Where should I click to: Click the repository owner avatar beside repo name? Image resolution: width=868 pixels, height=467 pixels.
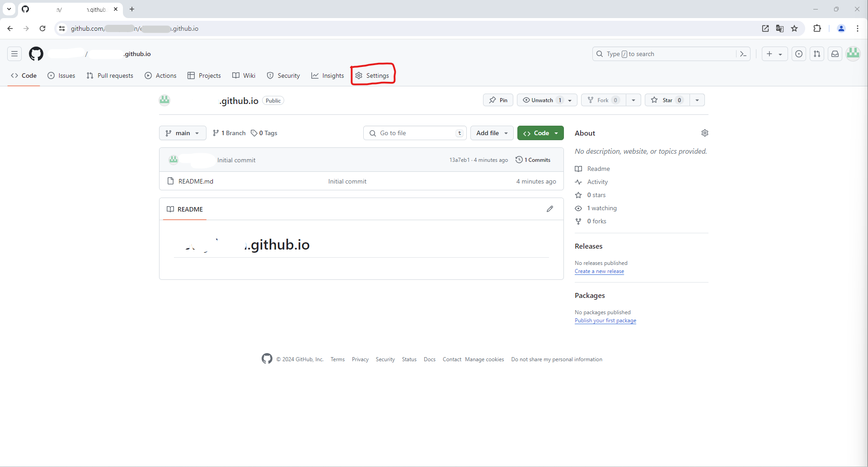tap(164, 100)
